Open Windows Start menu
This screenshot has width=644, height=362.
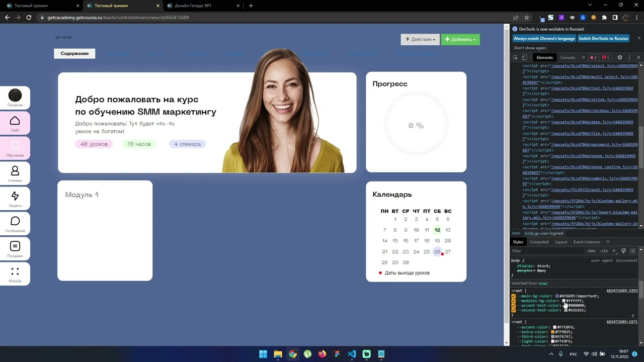click(263, 354)
